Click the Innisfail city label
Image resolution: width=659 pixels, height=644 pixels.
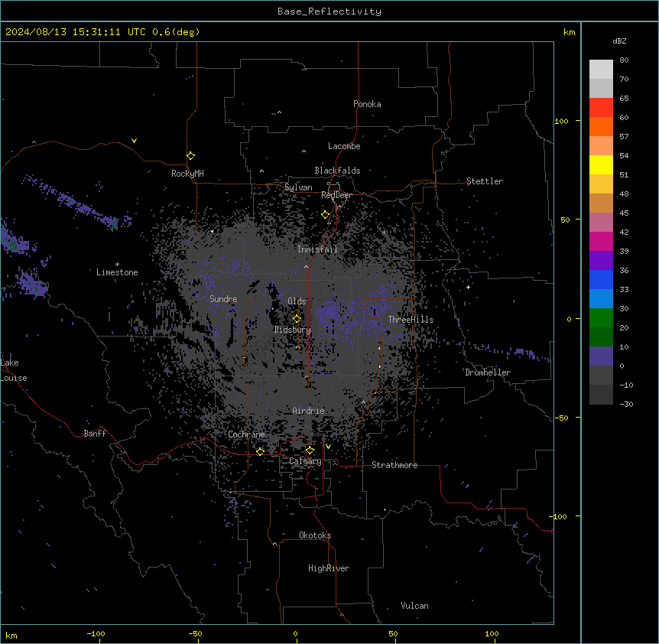pos(317,249)
